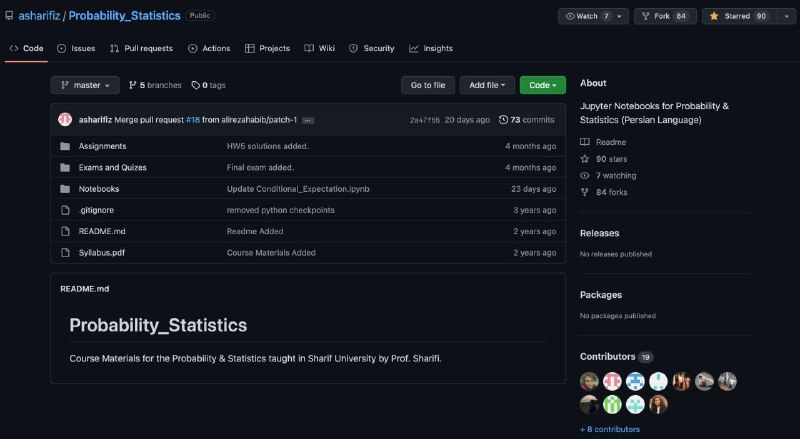Open the Probability_Statistics repository link
The height and width of the screenshot is (439, 800).
coord(124,16)
